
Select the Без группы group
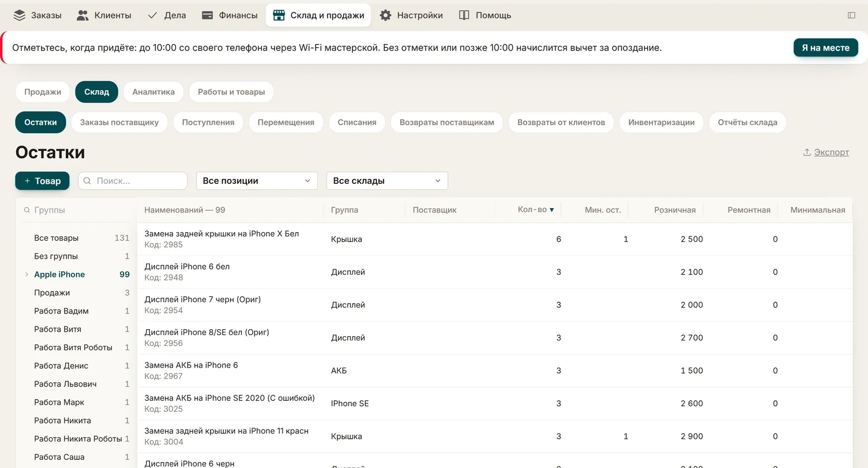click(76, 256)
